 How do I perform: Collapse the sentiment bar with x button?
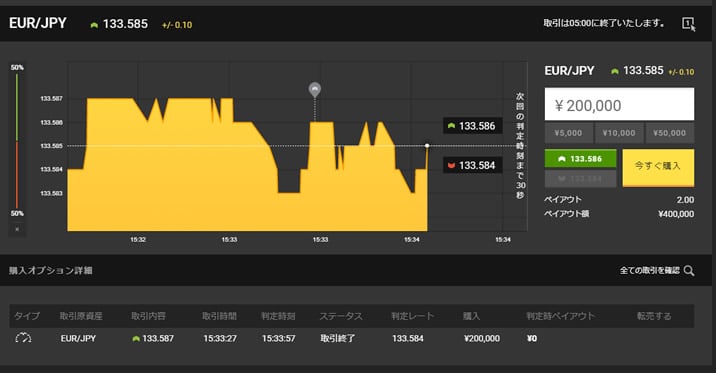(17, 229)
